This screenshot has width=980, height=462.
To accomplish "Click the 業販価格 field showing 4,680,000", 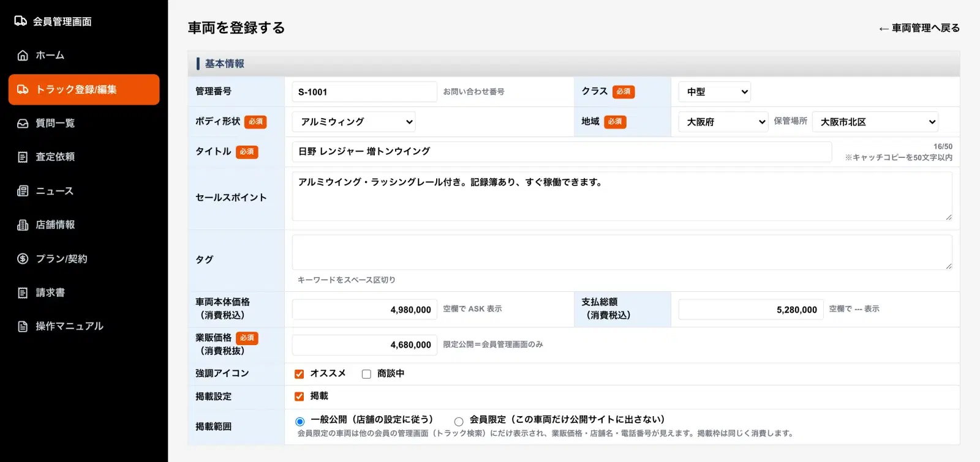I will 364,345.
